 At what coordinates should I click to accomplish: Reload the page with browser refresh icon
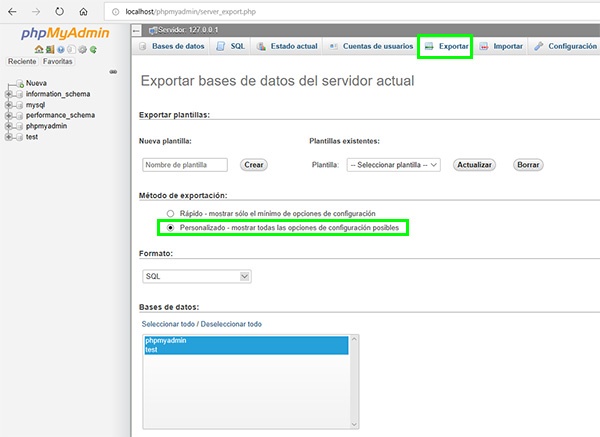(x=59, y=11)
